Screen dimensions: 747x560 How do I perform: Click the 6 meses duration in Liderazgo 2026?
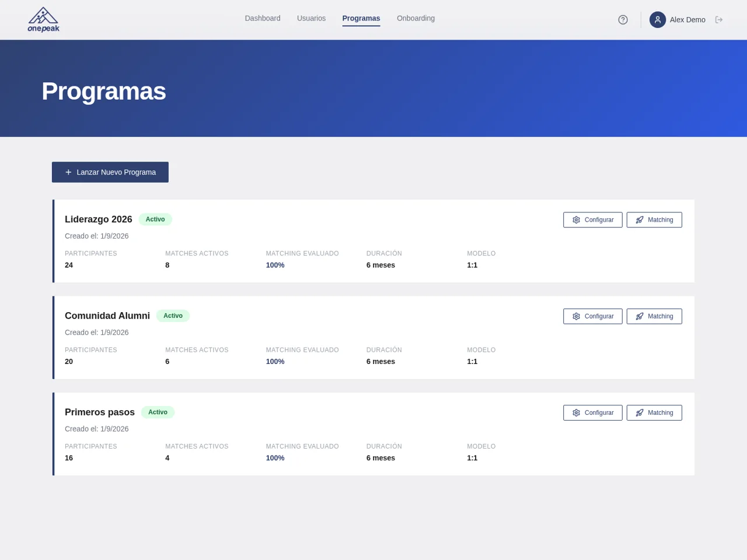pos(381,265)
